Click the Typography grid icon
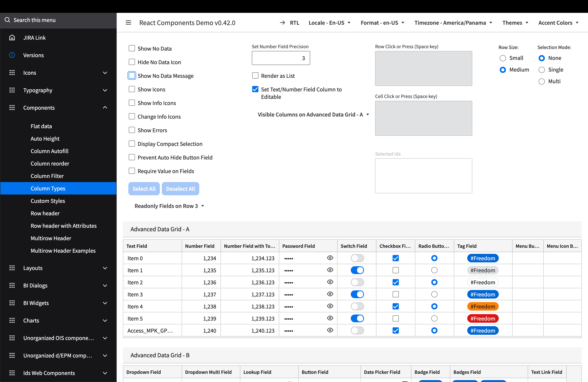 (12, 90)
